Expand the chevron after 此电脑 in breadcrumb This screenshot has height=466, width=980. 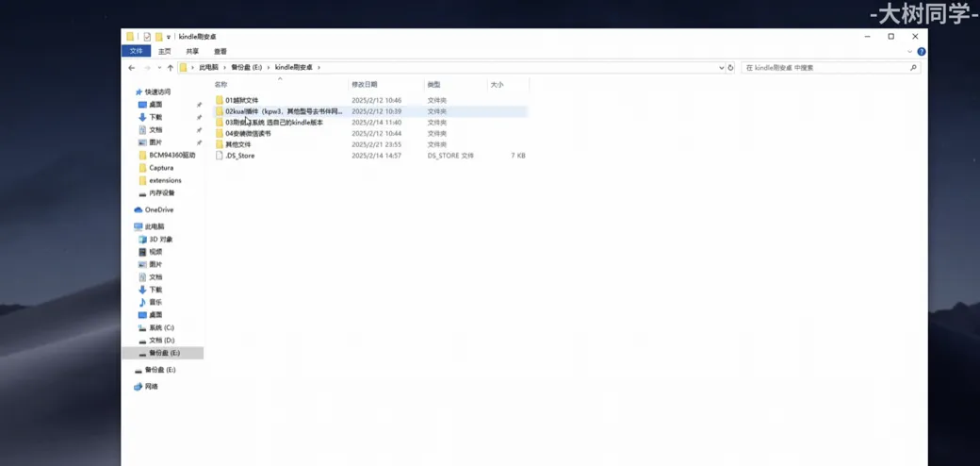(x=224, y=68)
